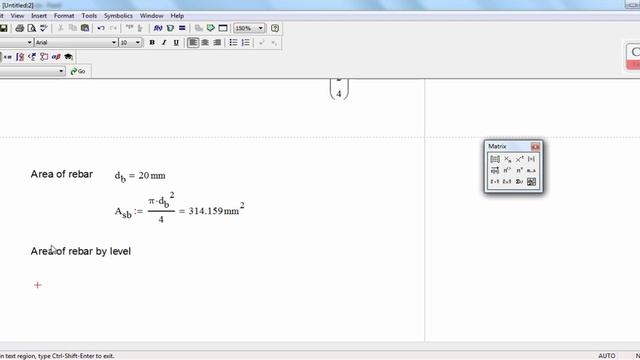Insert vector sum operator in Matrix palette

point(519,182)
